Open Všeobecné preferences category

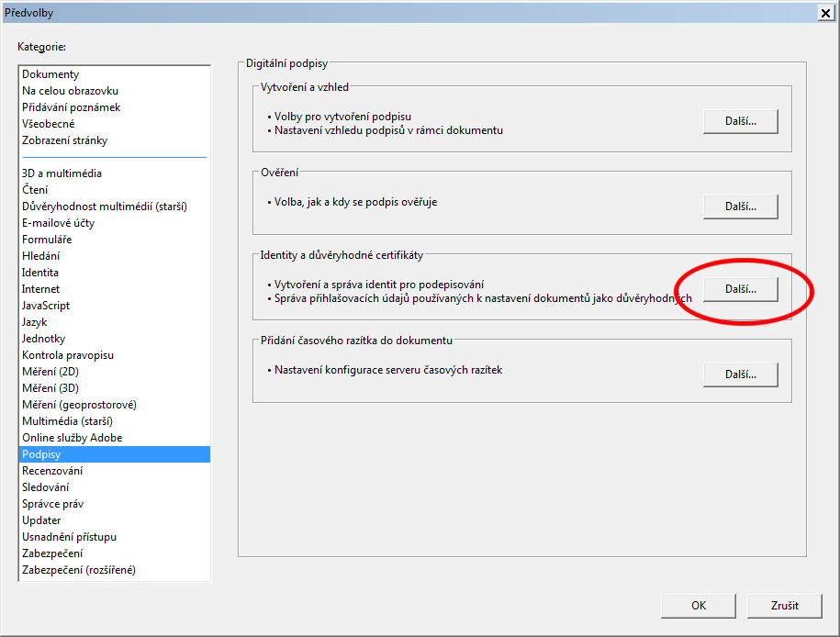[49, 124]
